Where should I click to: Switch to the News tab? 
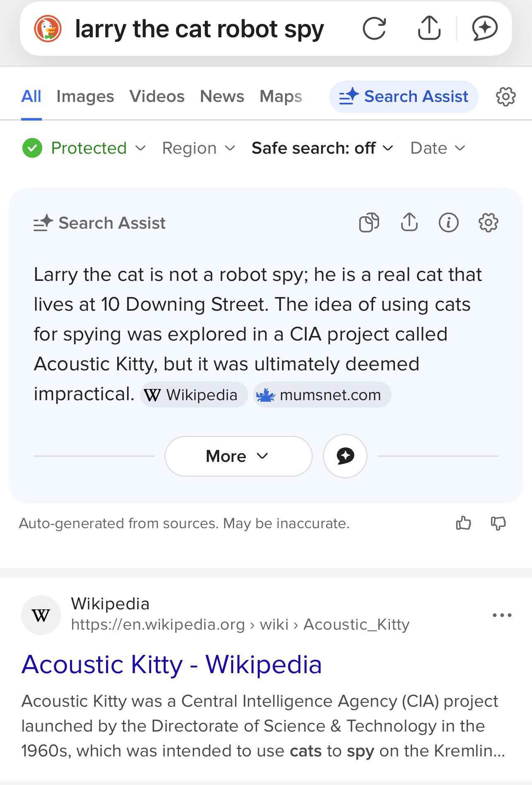coord(222,97)
